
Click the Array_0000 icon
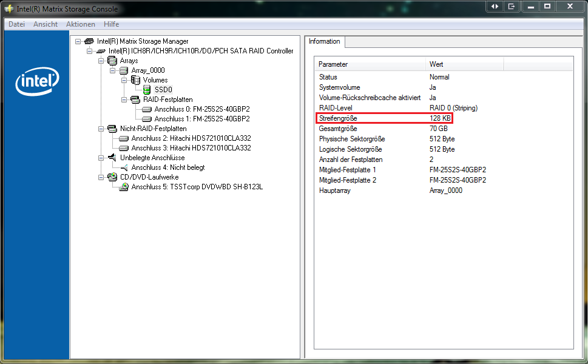124,70
